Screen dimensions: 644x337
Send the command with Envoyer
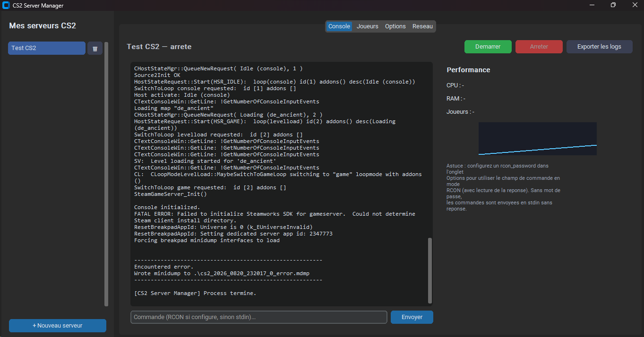[412, 317]
